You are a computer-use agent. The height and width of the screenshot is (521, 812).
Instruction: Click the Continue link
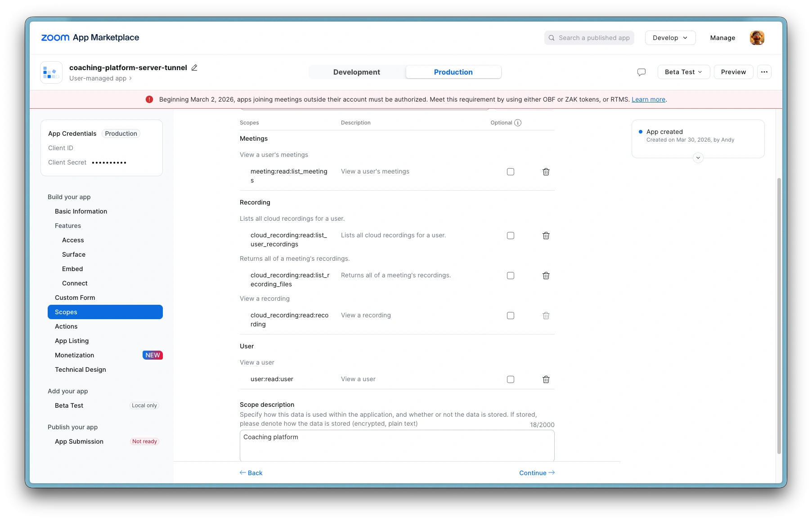[536, 473]
